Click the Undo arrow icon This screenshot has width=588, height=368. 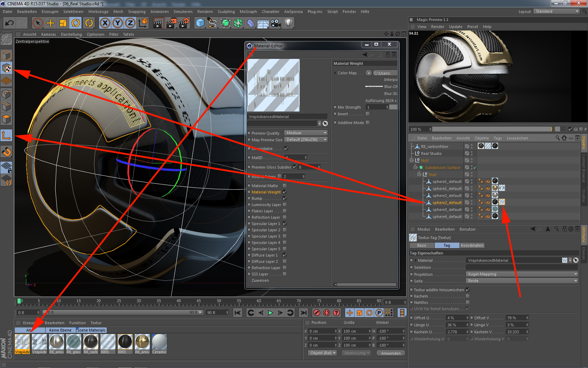coord(9,23)
